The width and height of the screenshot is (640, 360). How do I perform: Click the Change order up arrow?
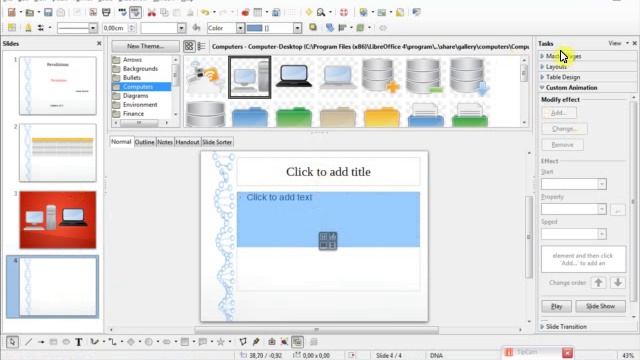coord(598,282)
